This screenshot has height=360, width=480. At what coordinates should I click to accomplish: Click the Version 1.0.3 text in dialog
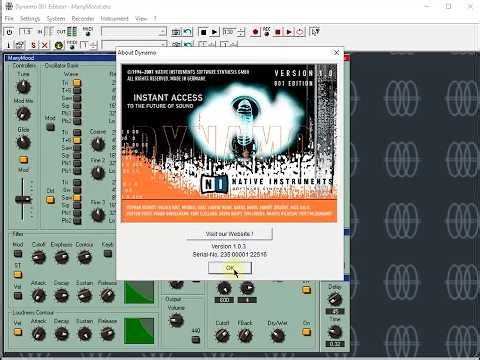(x=229, y=246)
